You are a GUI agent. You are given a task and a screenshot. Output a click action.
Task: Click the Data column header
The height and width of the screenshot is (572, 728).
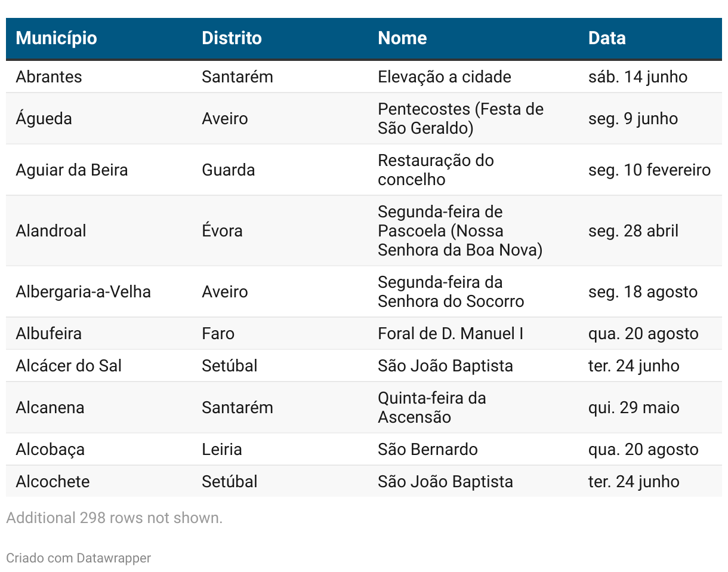tap(607, 38)
